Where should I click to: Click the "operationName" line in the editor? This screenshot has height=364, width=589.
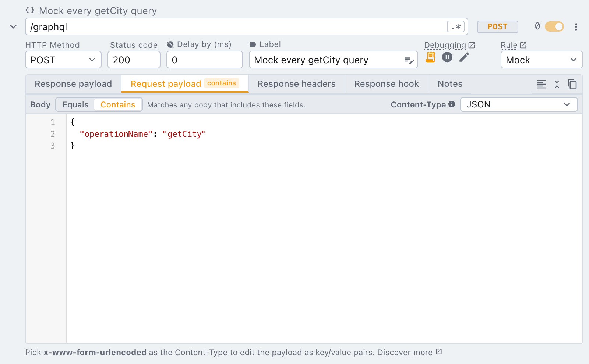point(143,134)
